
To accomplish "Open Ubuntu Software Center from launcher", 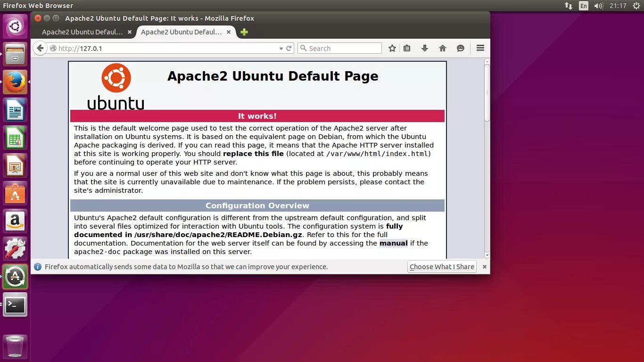I will 16,193.
